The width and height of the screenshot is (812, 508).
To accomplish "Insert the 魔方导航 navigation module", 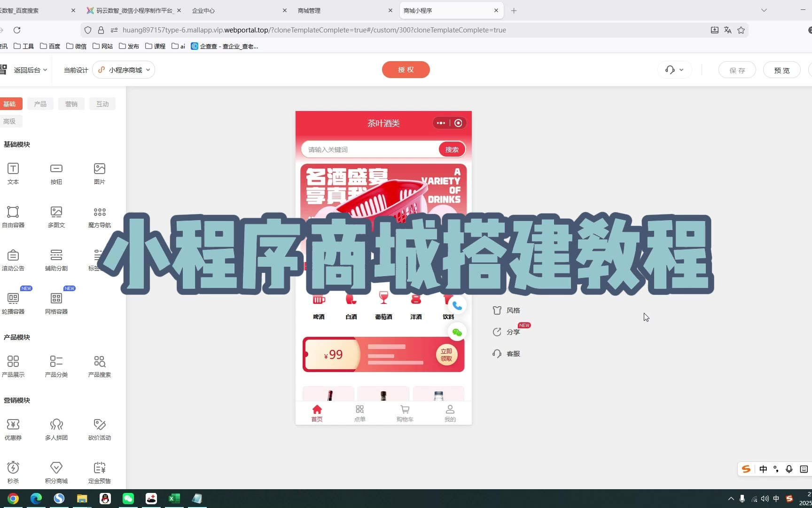I will click(100, 217).
